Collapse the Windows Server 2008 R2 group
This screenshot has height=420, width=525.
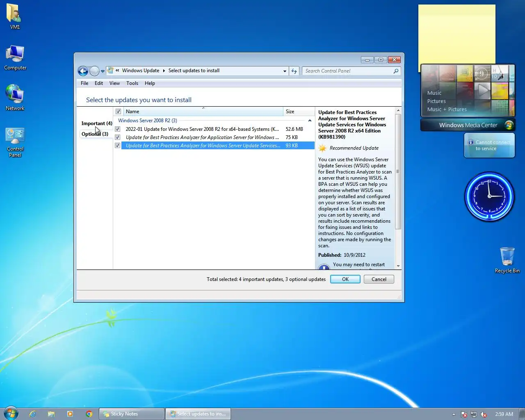tap(310, 121)
